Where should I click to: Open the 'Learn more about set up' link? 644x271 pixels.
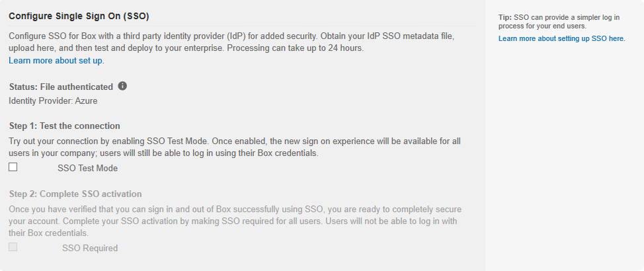click(x=56, y=61)
